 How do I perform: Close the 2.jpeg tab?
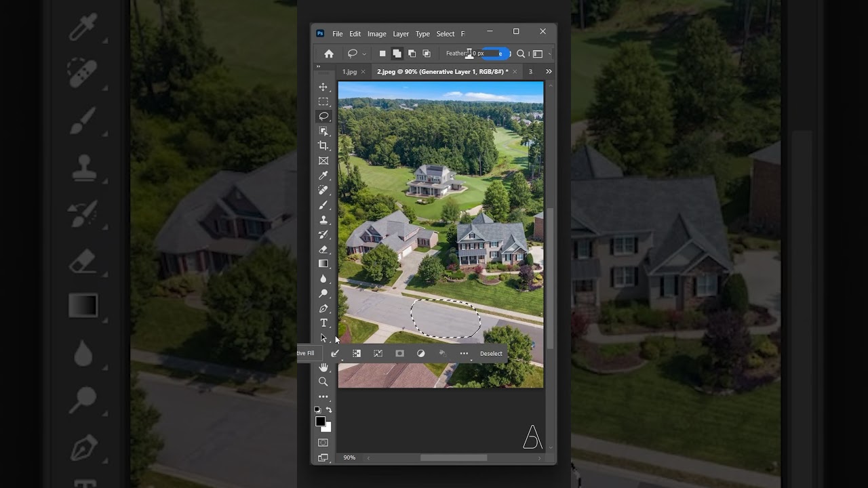pos(515,71)
